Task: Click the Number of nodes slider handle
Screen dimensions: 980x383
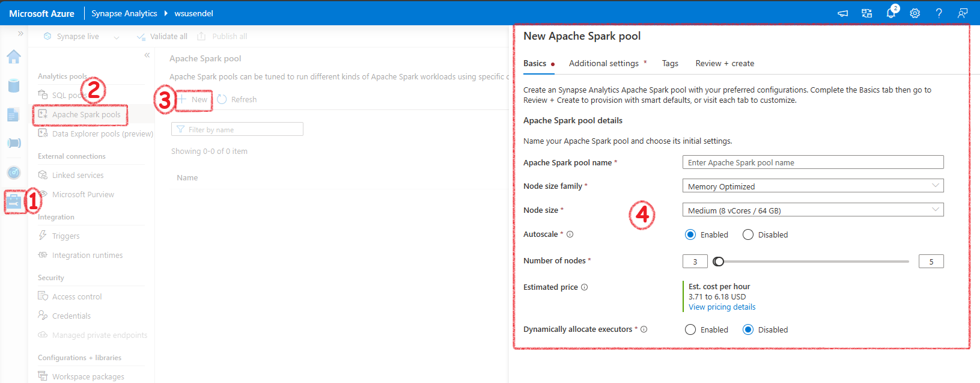Action: coord(719,262)
